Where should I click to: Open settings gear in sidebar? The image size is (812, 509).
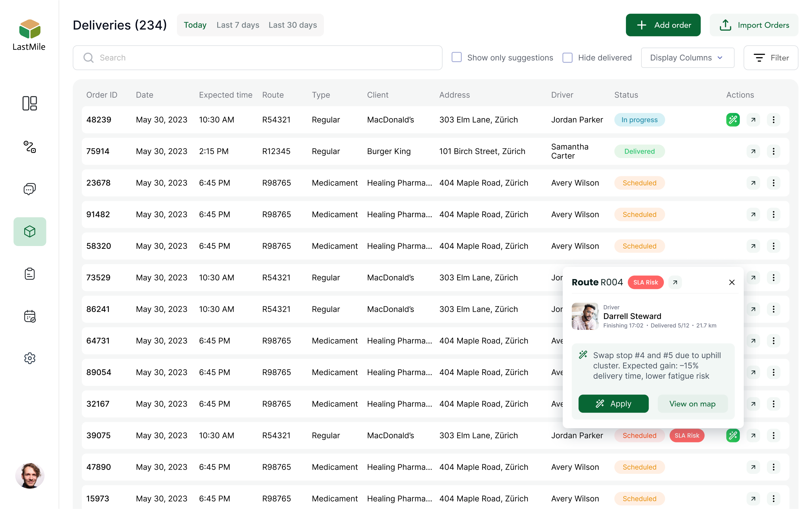click(30, 358)
